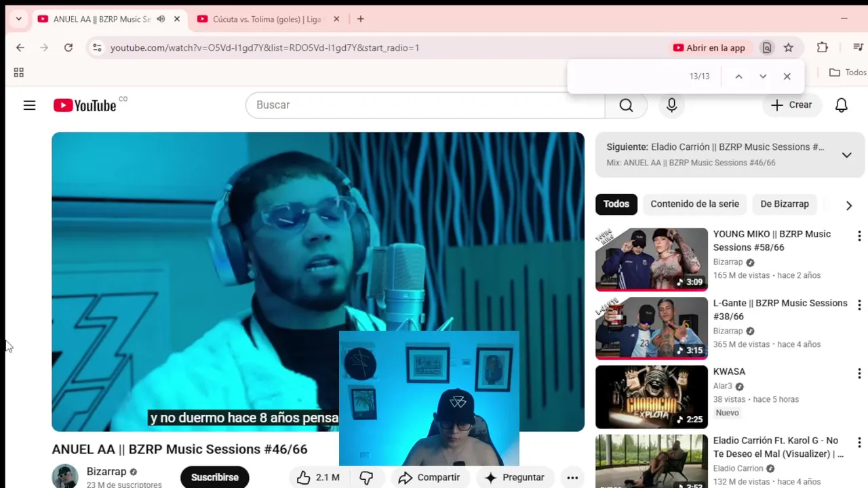The image size is (868, 488).
Task: Open options menu for YOUNG MIKO video
Action: tap(859, 236)
